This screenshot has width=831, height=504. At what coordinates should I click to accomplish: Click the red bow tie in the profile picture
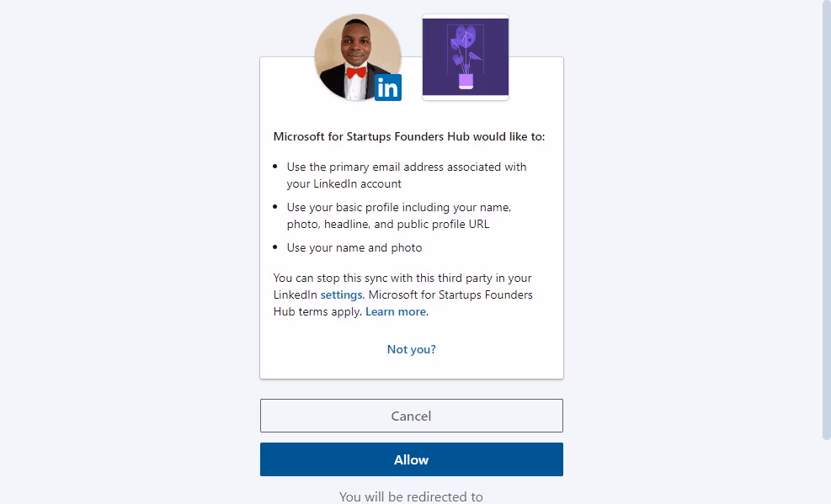(x=356, y=72)
